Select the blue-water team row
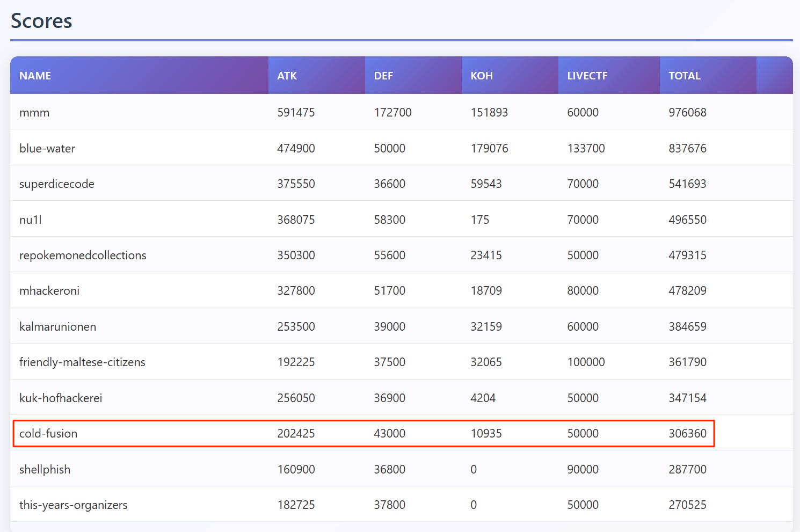 click(x=47, y=149)
